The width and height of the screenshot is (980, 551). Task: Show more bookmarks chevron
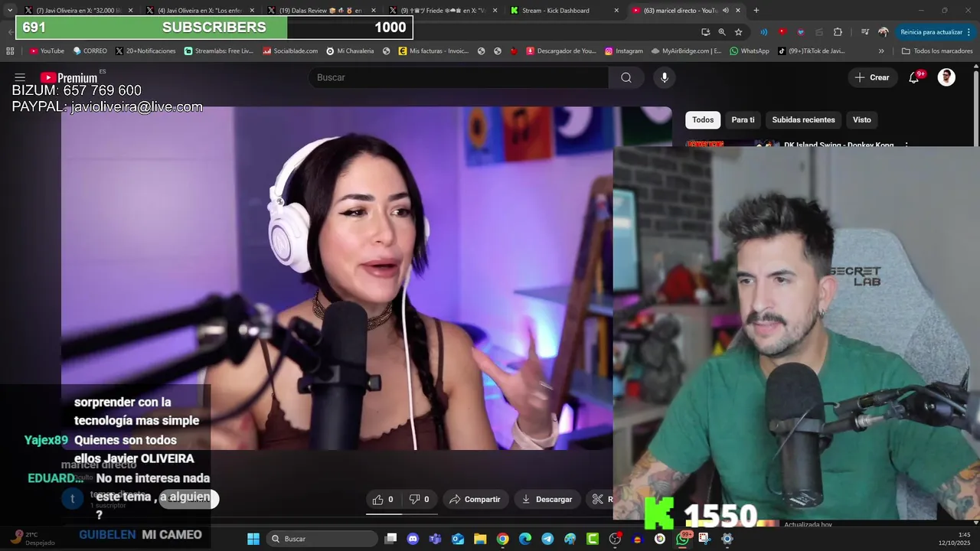[881, 51]
